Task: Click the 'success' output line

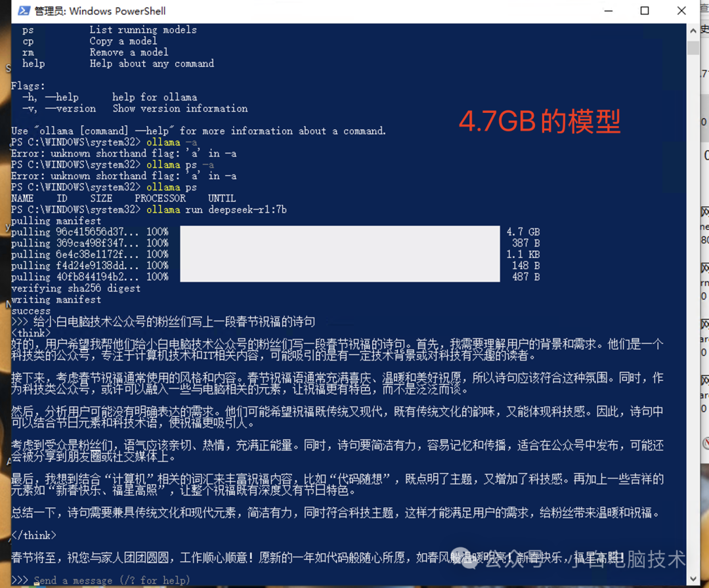Action: coord(31,311)
